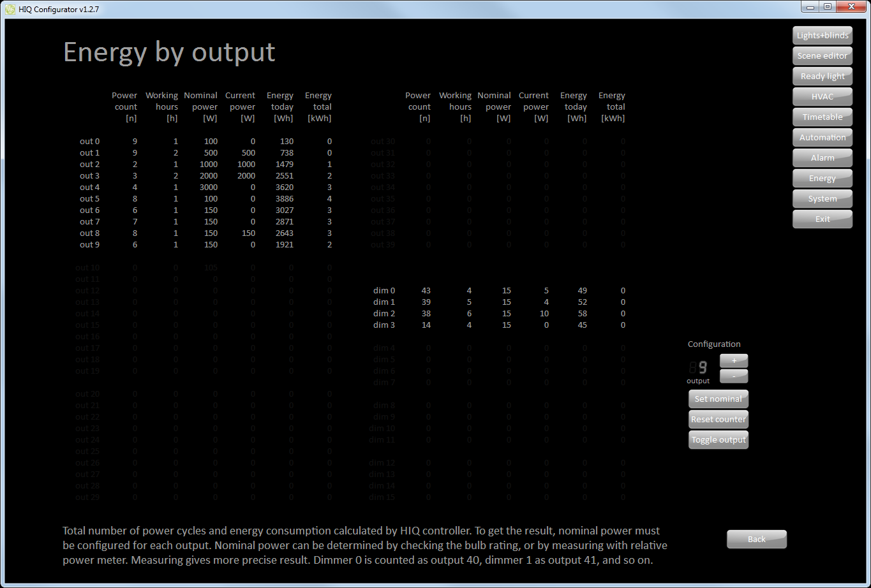Click the Back button

click(x=756, y=540)
